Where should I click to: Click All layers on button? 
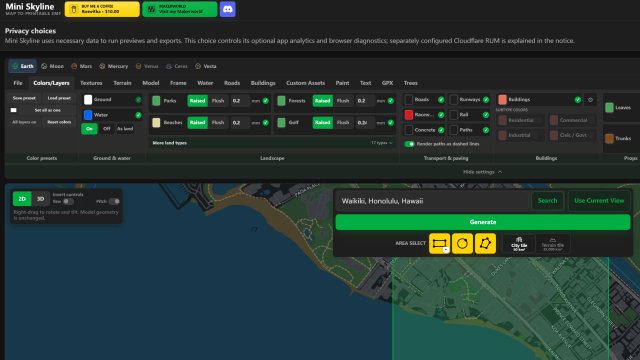(24, 122)
